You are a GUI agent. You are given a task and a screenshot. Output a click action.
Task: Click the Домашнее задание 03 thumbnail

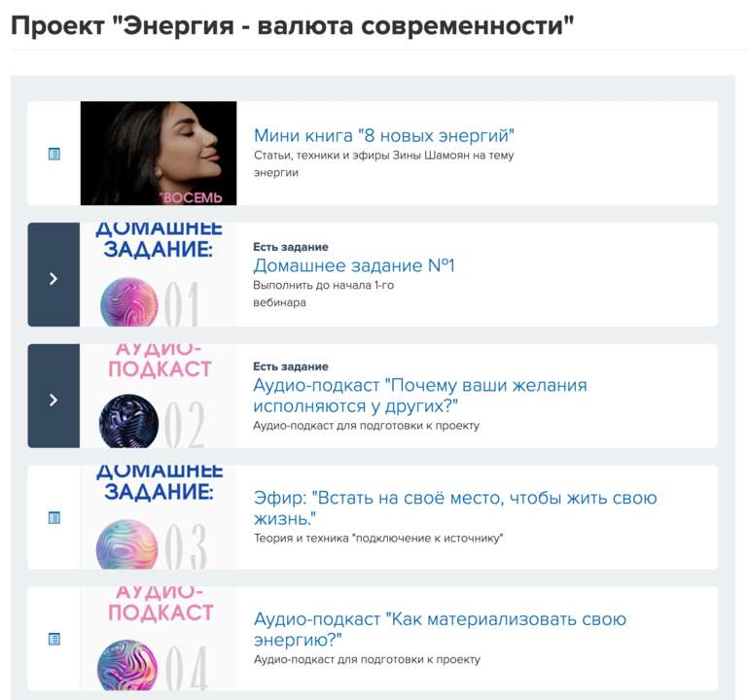[159, 517]
